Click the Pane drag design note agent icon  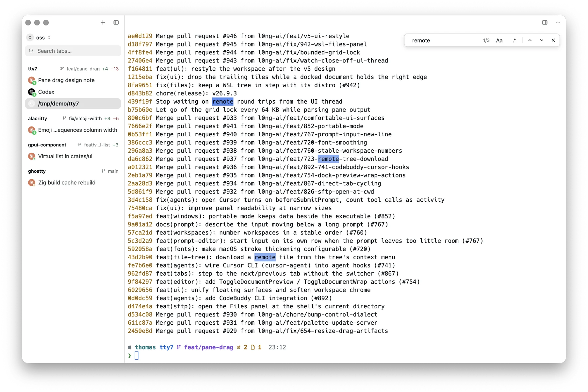tap(32, 80)
